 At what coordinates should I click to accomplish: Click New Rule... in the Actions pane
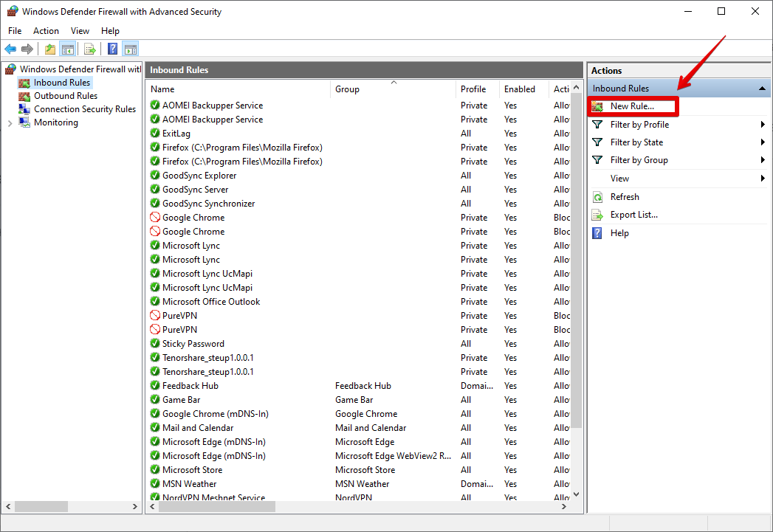631,106
